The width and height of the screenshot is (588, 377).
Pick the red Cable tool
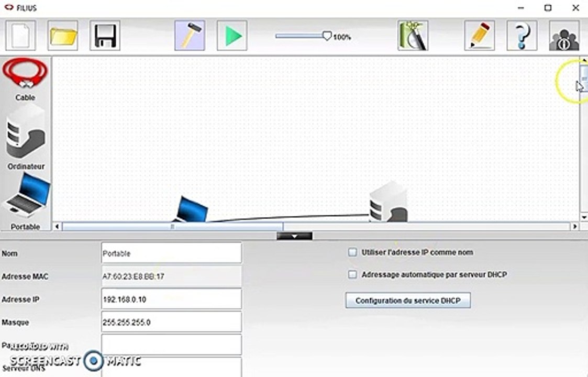(25, 79)
